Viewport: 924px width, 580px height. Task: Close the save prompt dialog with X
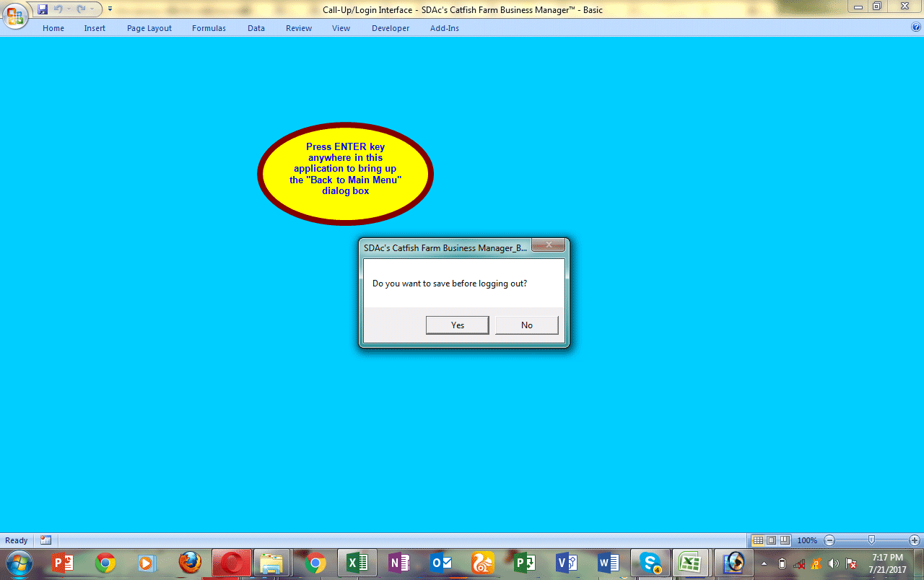coord(548,245)
